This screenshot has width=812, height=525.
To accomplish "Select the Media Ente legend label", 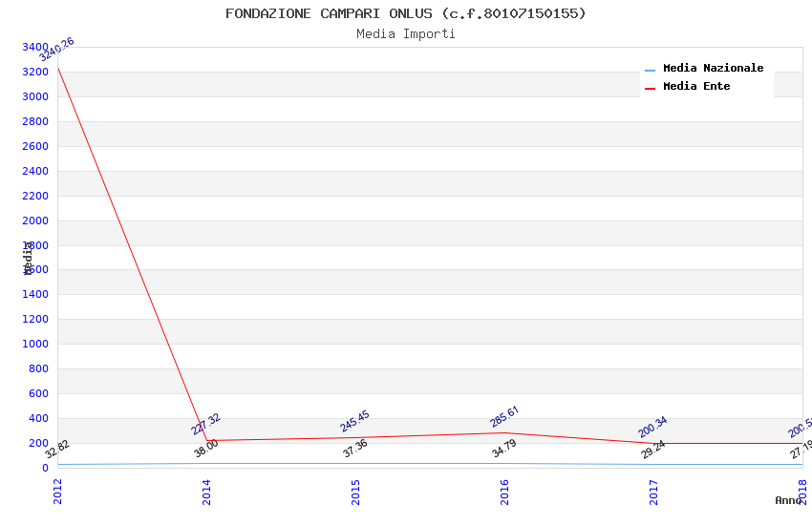I will coord(696,86).
